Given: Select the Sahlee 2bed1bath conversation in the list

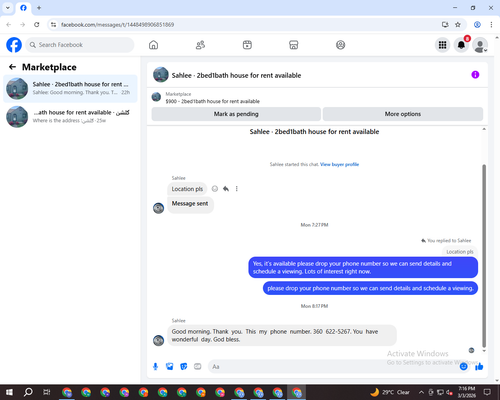Looking at the screenshot, I should [x=70, y=88].
